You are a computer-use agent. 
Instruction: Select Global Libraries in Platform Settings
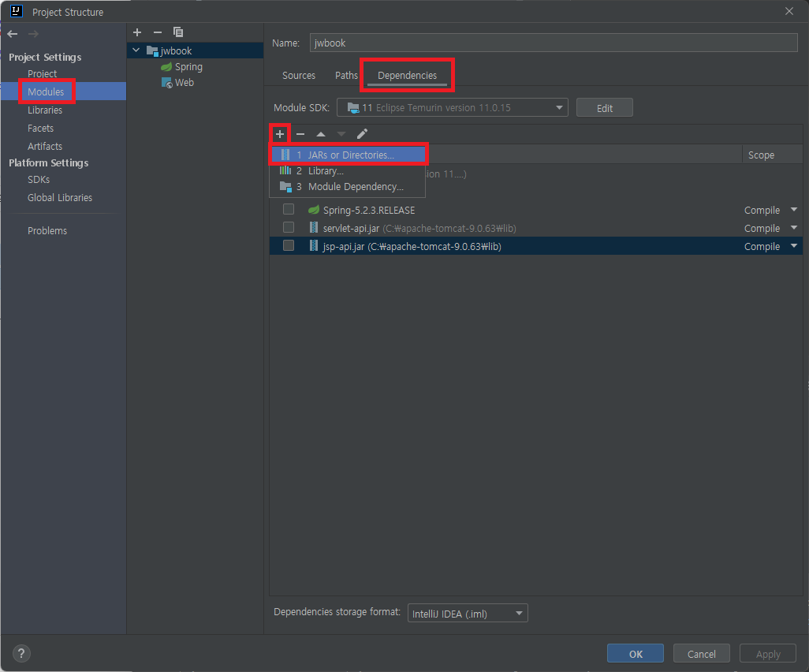click(60, 198)
